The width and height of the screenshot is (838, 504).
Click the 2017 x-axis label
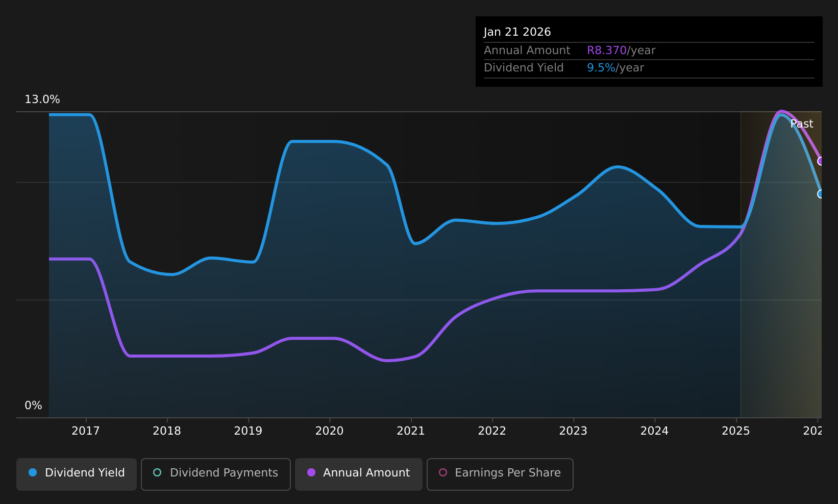pyautogui.click(x=86, y=431)
